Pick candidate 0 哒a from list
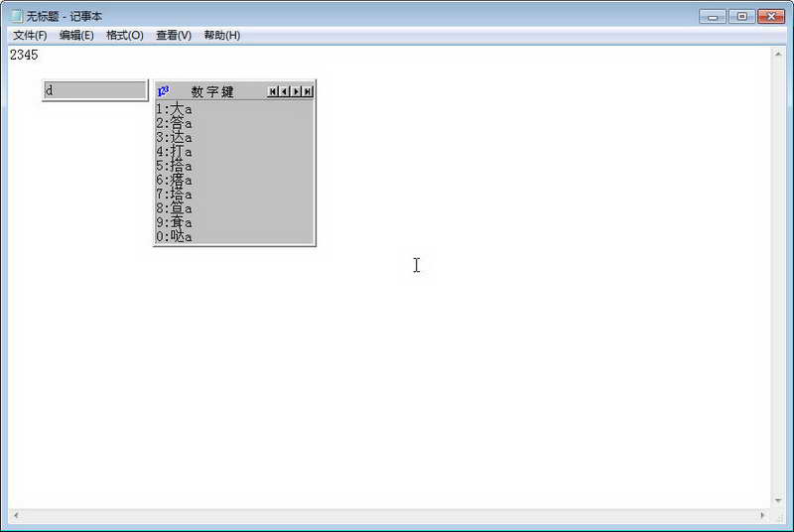This screenshot has height=532, width=794. coord(175,236)
